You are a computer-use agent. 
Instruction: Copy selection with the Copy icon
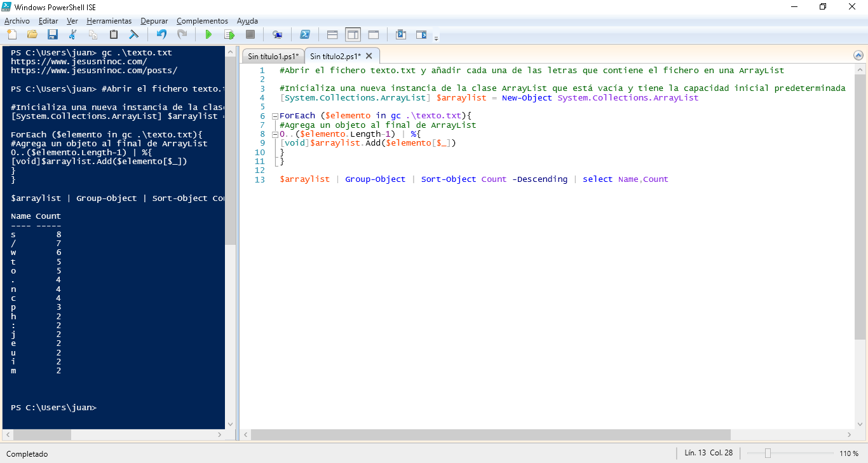pos(93,34)
